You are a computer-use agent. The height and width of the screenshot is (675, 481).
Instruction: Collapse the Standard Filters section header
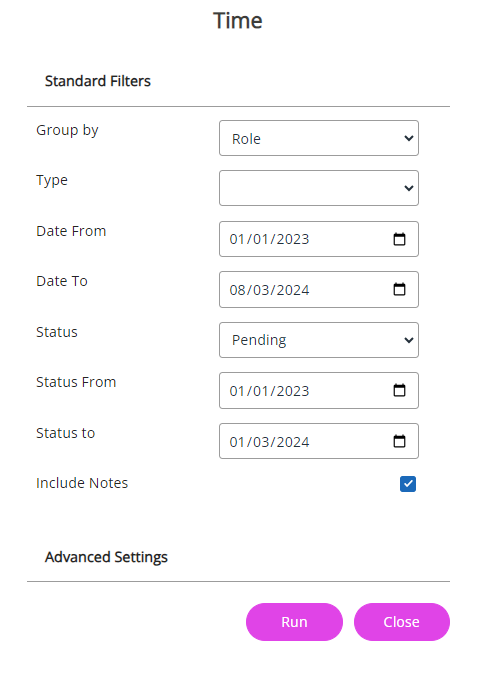[x=98, y=81]
